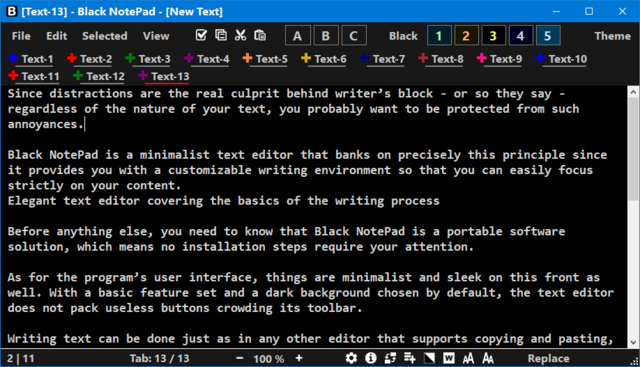Click the swap arrows icon in status bar

[x=390, y=358]
